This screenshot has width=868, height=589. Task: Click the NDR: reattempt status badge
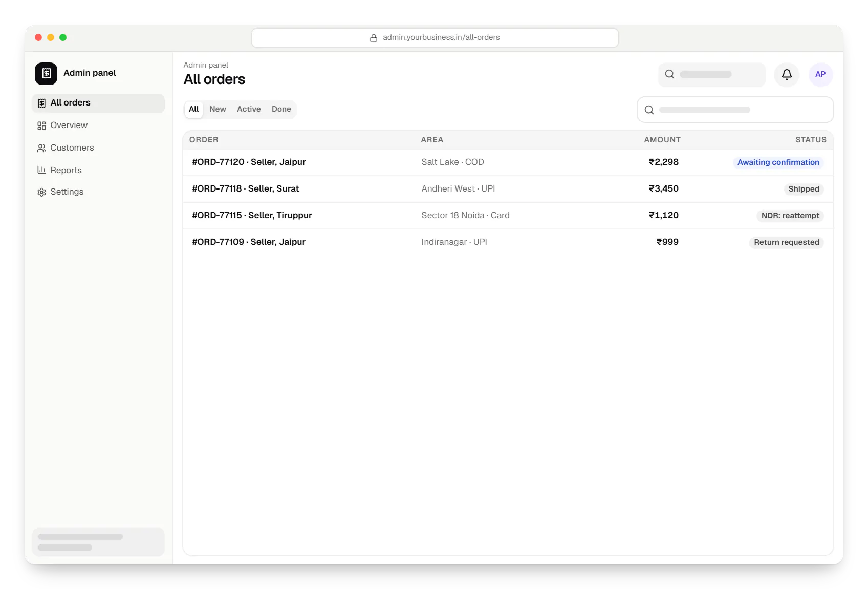point(790,216)
